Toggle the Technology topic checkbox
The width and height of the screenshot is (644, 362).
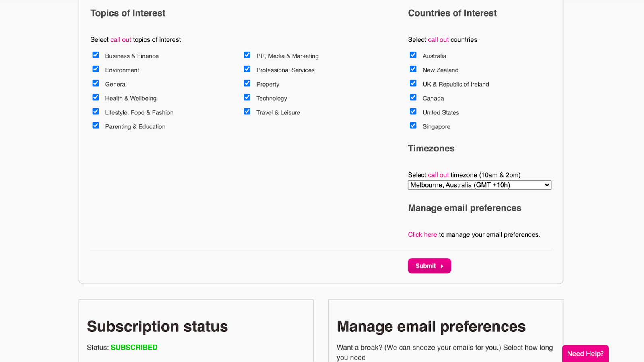point(247,97)
